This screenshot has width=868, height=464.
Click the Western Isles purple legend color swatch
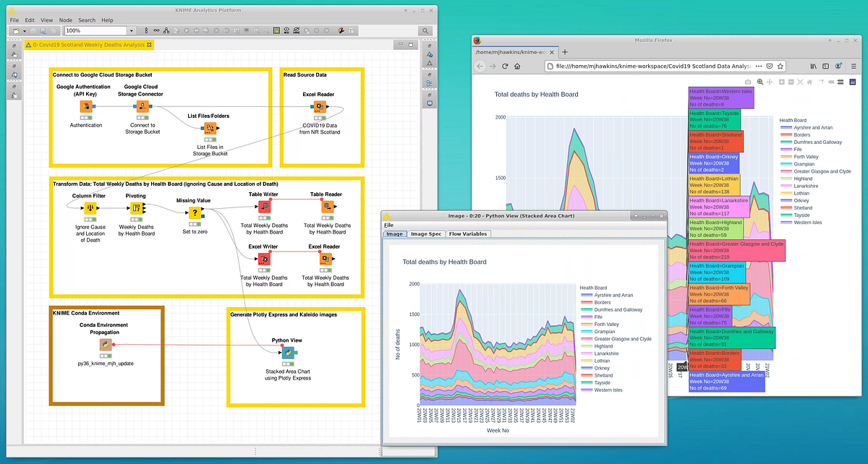587,390
